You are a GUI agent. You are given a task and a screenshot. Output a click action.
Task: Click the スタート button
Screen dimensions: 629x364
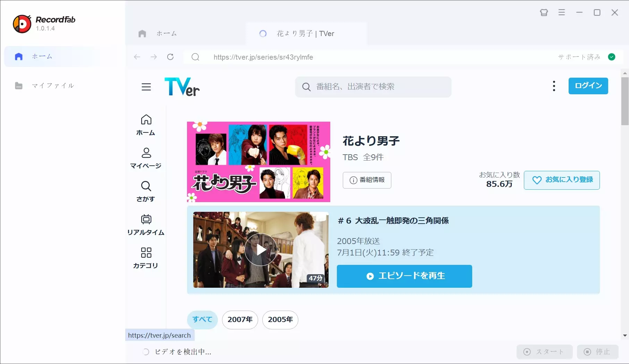pyautogui.click(x=545, y=352)
